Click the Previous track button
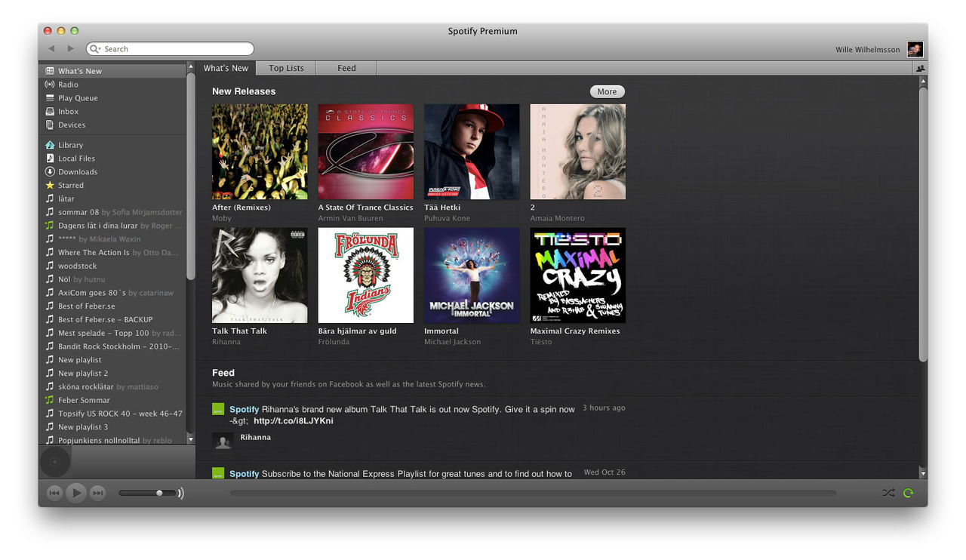 click(x=54, y=493)
